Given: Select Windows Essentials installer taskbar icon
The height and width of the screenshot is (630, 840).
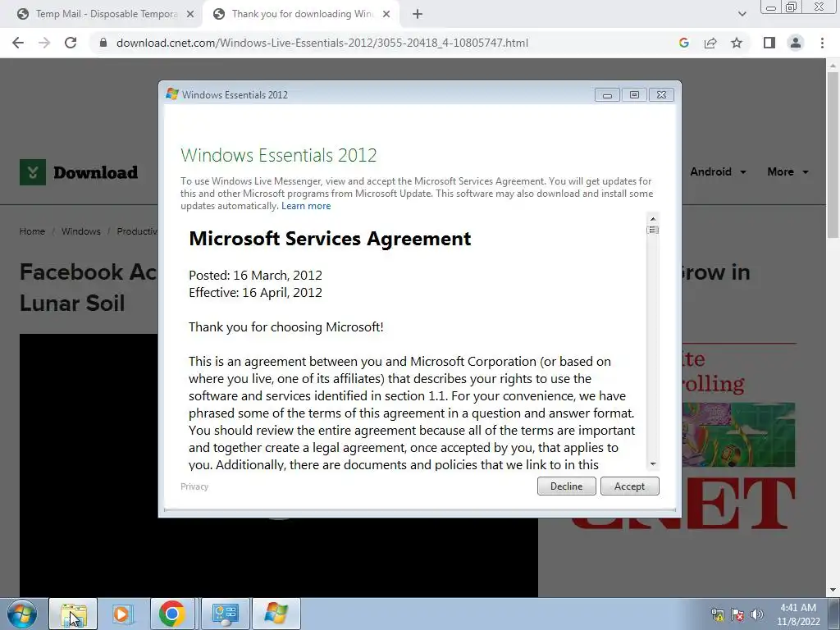Looking at the screenshot, I should (x=276, y=614).
